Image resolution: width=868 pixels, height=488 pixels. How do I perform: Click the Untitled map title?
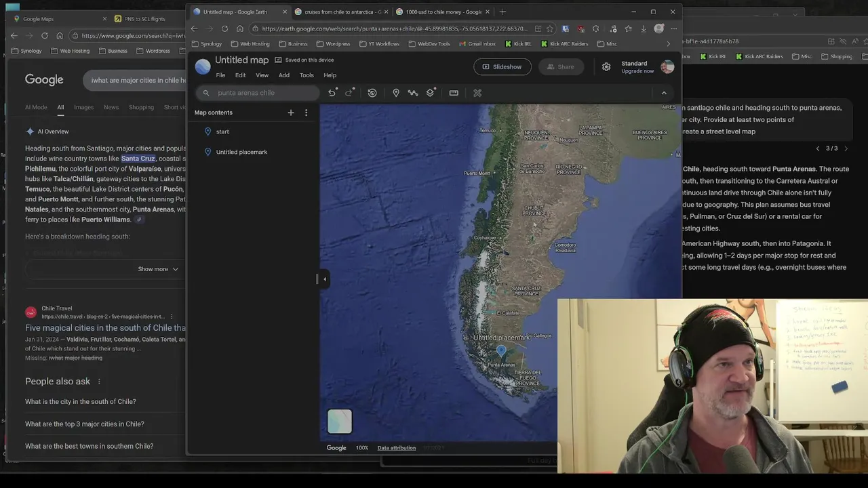242,60
